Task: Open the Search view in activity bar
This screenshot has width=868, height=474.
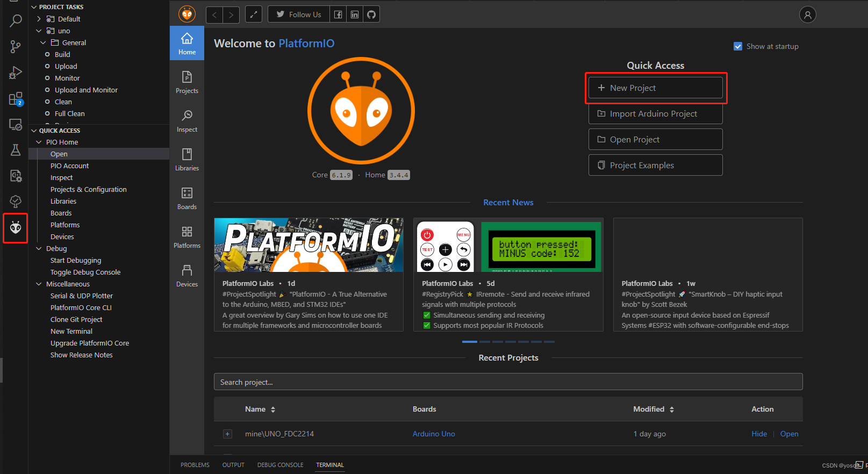Action: tap(16, 21)
